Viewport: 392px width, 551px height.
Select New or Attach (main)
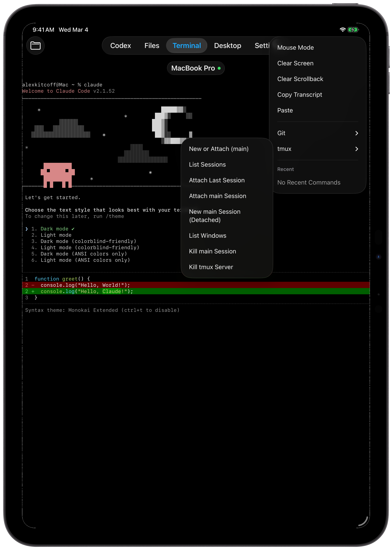(x=219, y=149)
